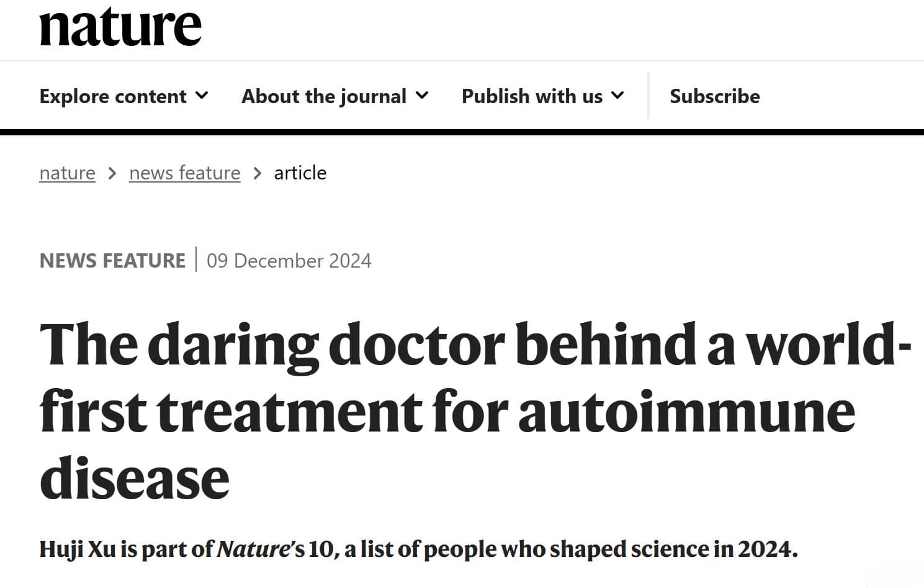Click the daring doctor article headline
The width and height of the screenshot is (924, 588).
(476, 410)
